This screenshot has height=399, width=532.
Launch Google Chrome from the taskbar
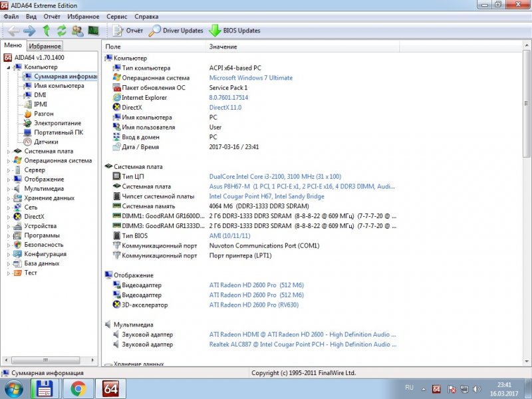click(x=77, y=388)
